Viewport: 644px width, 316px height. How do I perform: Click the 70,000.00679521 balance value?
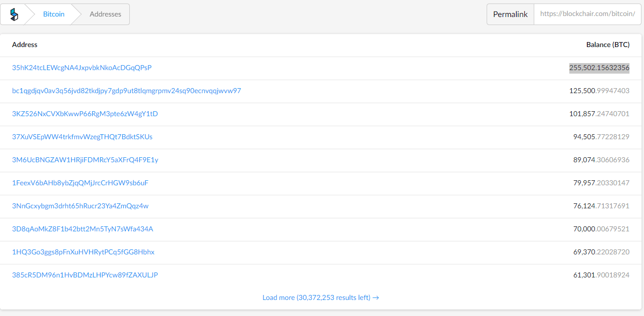pos(601,229)
